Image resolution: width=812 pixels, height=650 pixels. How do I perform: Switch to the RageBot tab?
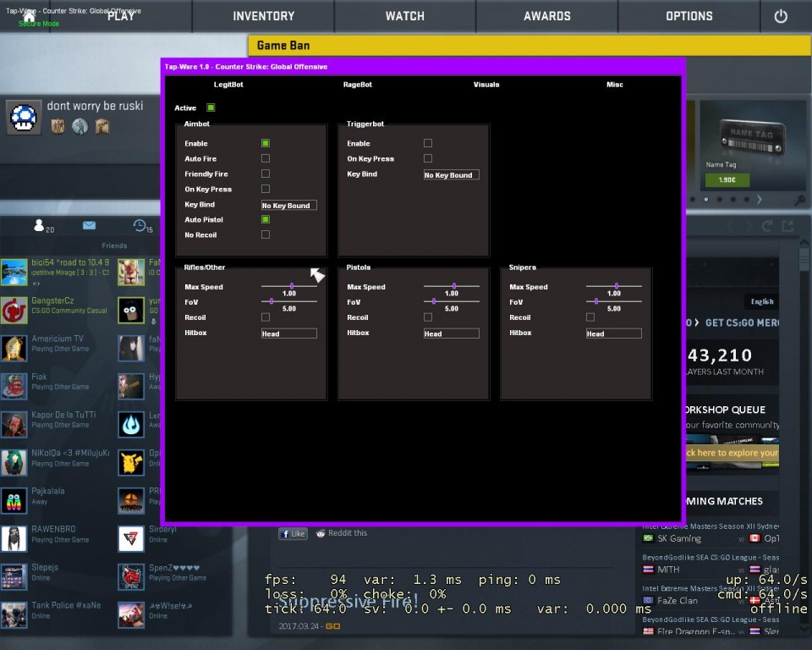(357, 85)
